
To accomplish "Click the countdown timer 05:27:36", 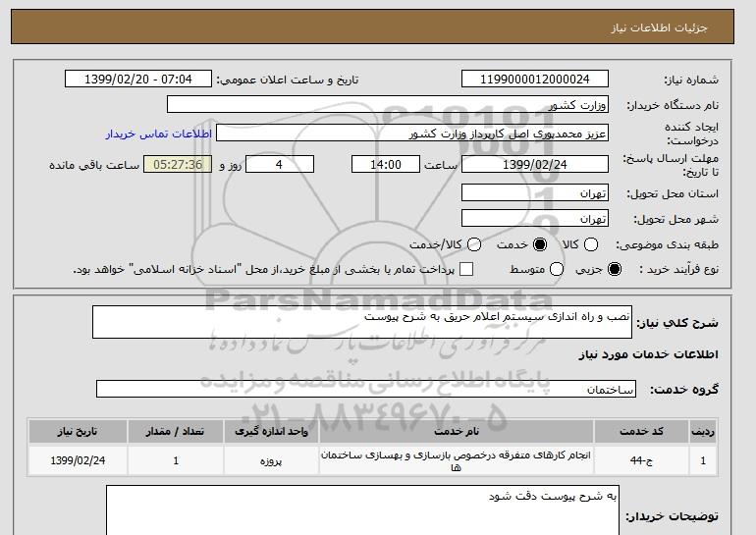I will coord(178,164).
